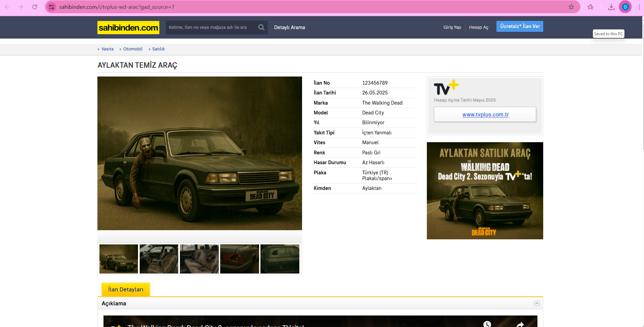View the broken tail light thumbnail

point(239,259)
